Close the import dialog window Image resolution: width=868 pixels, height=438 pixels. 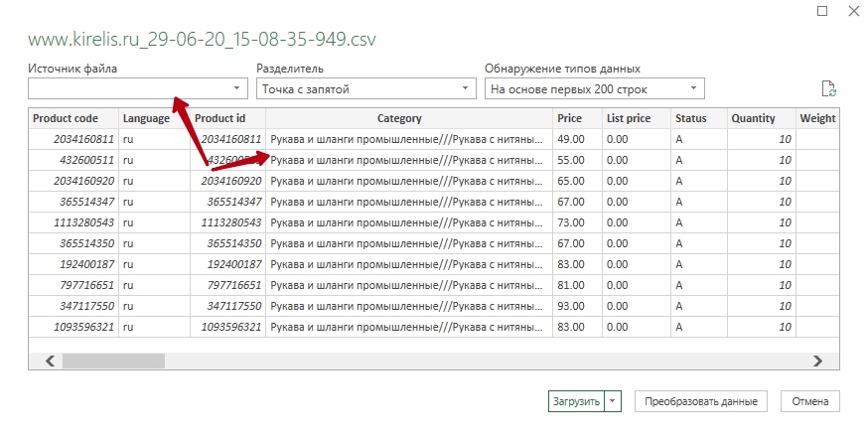click(x=854, y=11)
